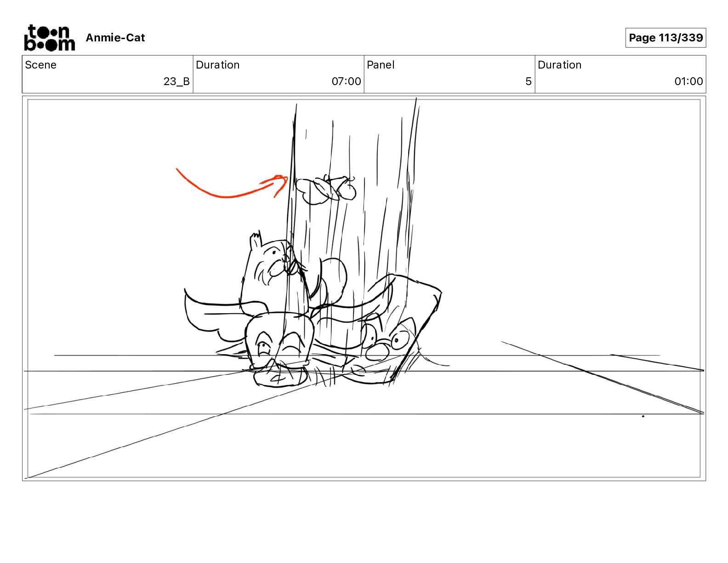Image resolution: width=728 pixels, height=563 pixels.
Task: Select panel duration value '01:00'
Action: (688, 81)
